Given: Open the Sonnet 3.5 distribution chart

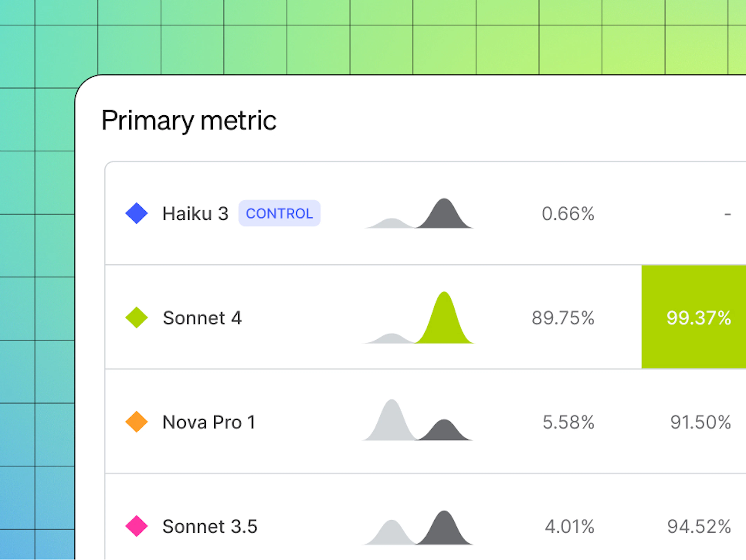Looking at the screenshot, I should (418, 528).
